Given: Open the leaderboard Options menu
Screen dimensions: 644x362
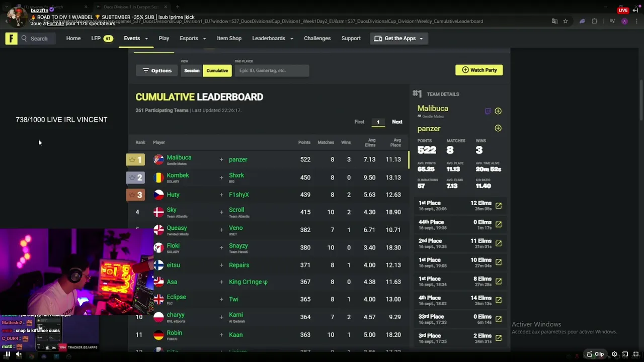Looking at the screenshot, I should click(x=157, y=70).
